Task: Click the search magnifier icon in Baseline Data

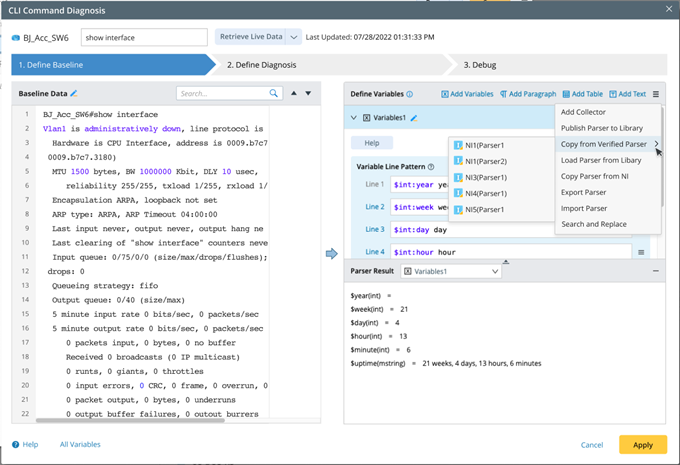Action: point(273,93)
